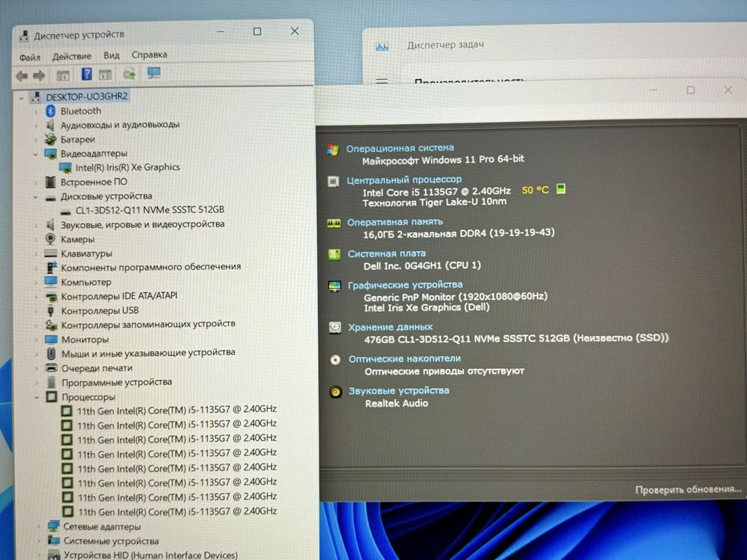This screenshot has width=747, height=560.
Task: Select Контроллеры IDE ATA/ATAPI entry
Action: (x=119, y=296)
